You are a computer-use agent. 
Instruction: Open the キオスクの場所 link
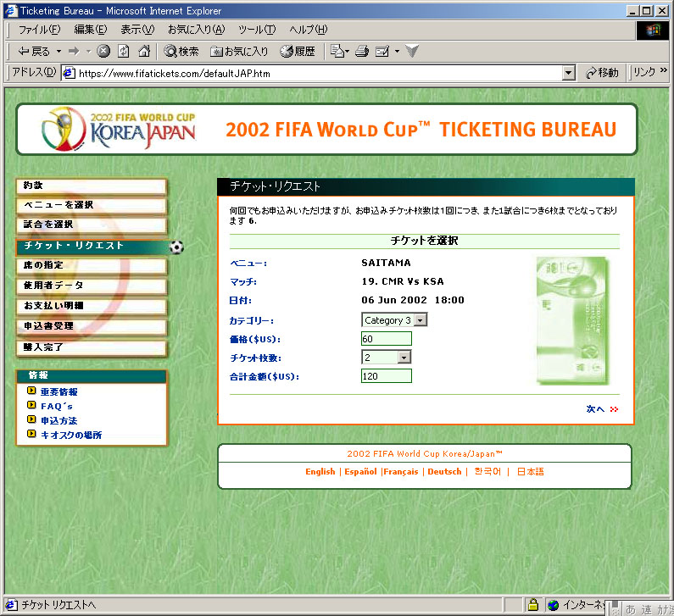(71, 436)
